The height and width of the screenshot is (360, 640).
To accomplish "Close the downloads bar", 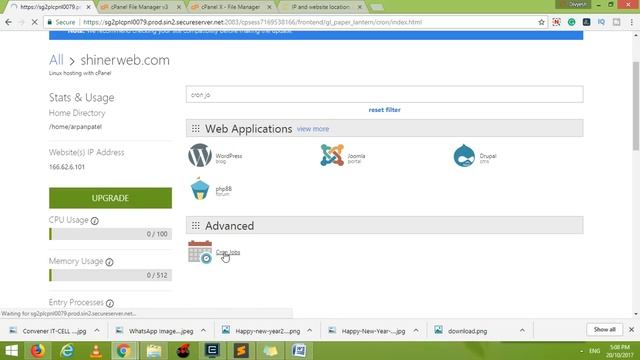I will 631,329.
